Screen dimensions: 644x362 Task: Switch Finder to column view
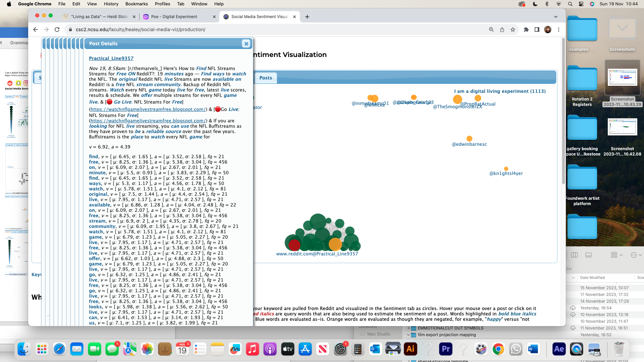click(x=574, y=255)
